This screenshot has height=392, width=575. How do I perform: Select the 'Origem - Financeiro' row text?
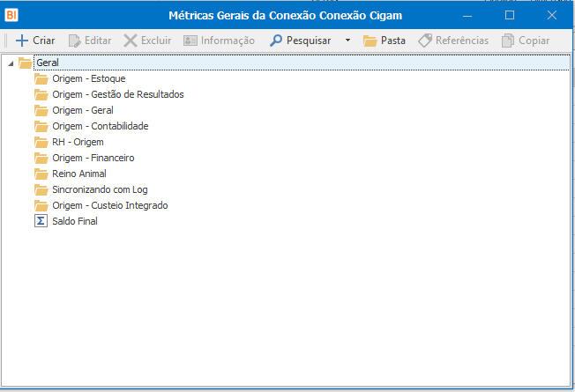93,158
